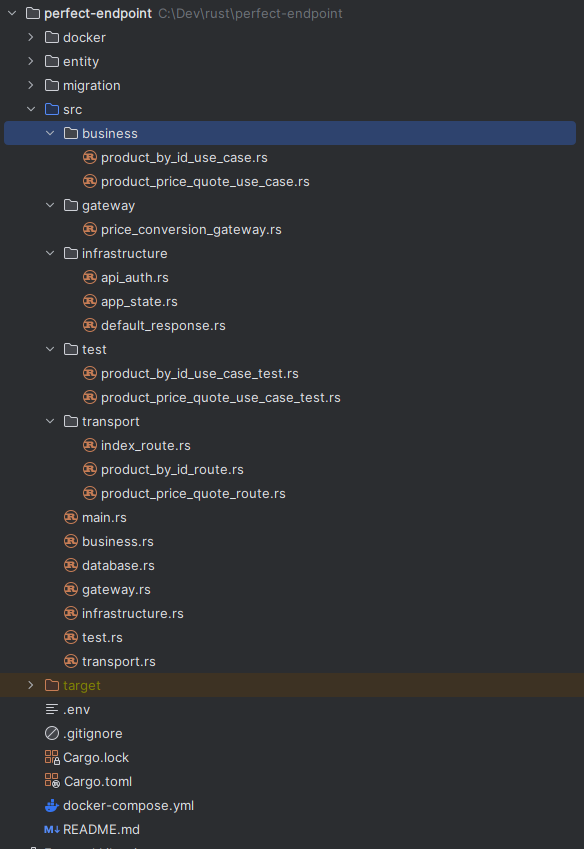Collapse the infrastructure folder
584x849 pixels.
[50, 253]
